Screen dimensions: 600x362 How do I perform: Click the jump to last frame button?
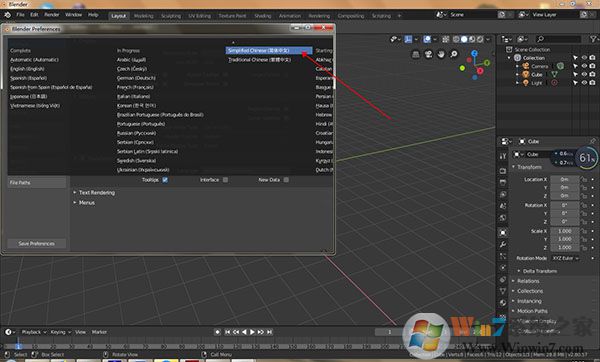[x=270, y=332]
